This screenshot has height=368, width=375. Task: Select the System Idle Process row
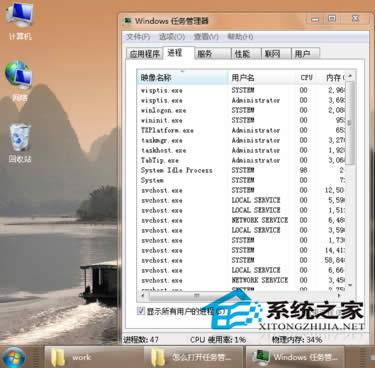[x=242, y=170]
